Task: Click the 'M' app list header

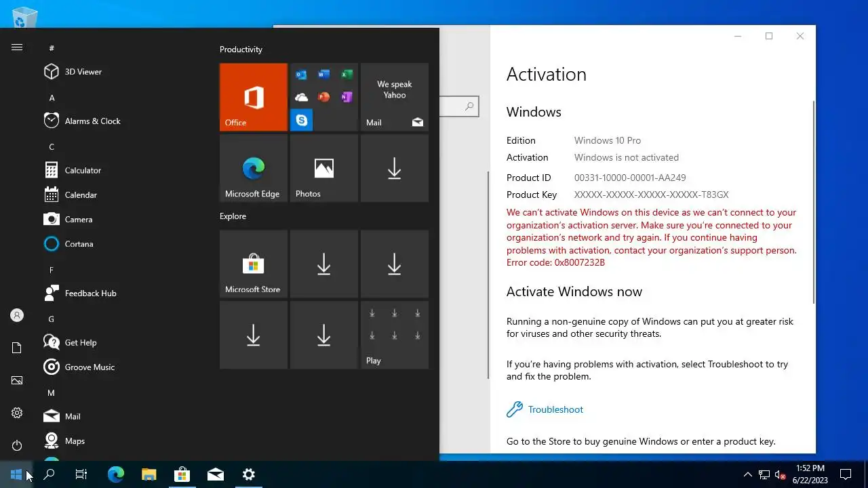Action: (x=51, y=392)
